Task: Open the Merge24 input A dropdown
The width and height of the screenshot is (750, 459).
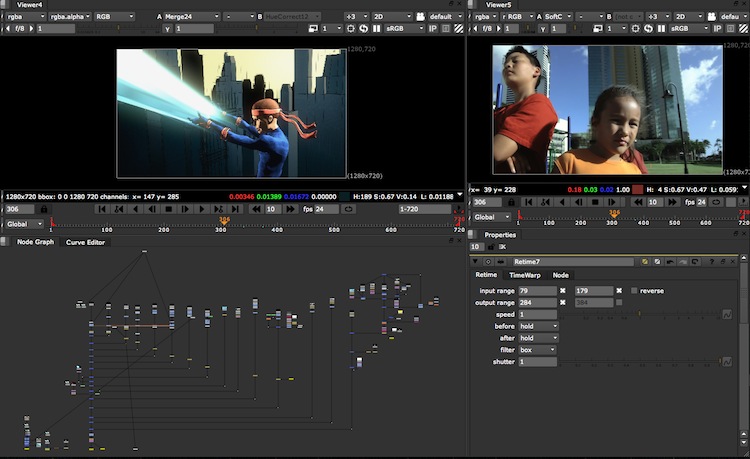Action: 192,17
